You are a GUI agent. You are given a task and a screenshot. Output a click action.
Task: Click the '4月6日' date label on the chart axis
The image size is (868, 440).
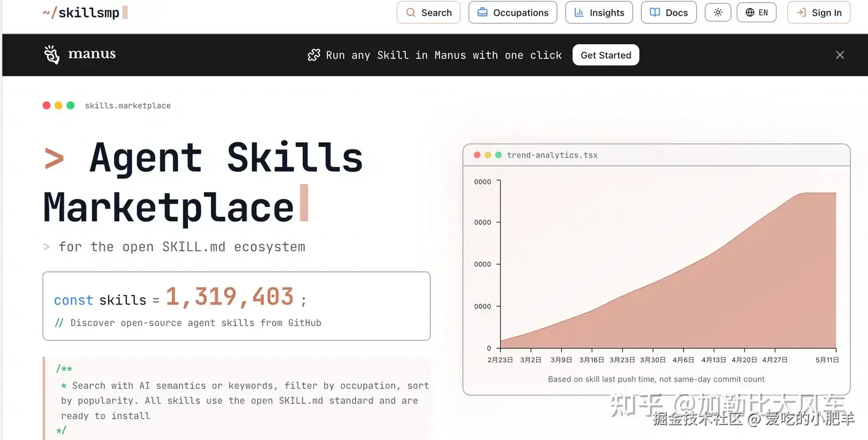point(683,360)
